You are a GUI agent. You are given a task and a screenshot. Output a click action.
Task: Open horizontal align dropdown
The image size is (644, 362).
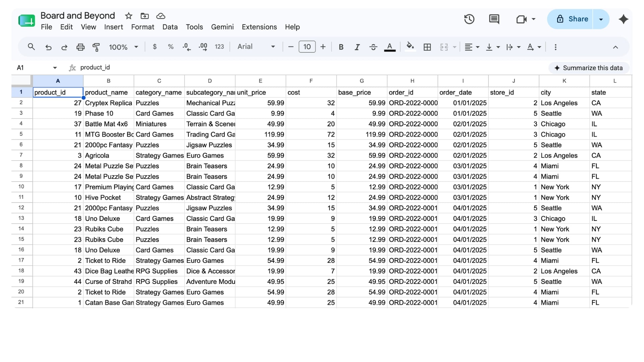pyautogui.click(x=472, y=47)
